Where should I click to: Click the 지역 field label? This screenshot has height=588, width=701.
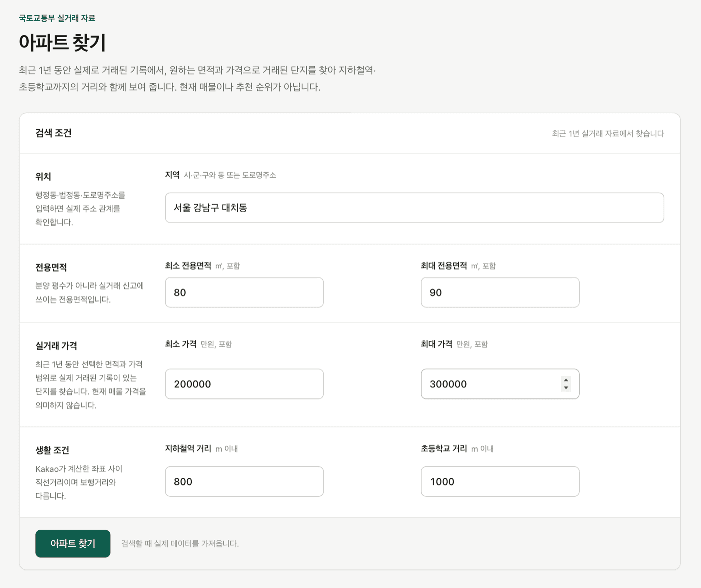172,175
